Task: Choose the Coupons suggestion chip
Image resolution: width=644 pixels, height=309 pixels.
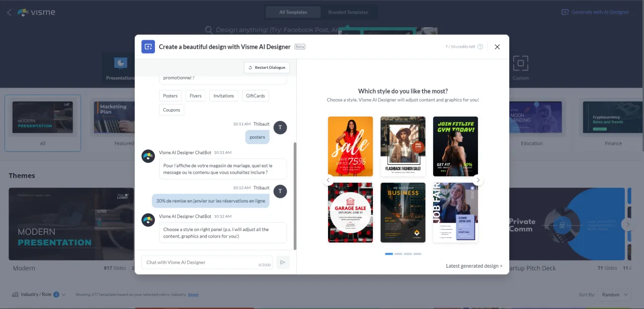Action: 172,110
